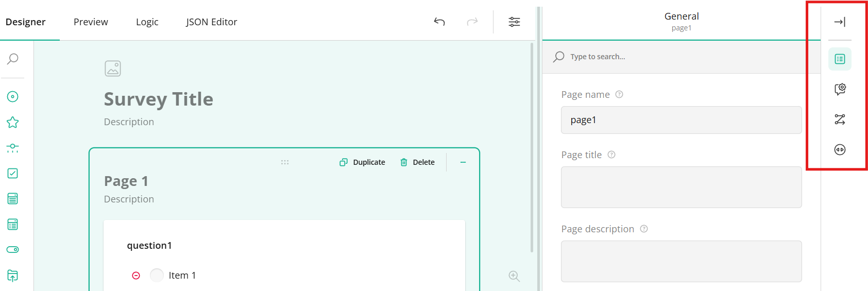Delete Page 1
The image size is (868, 291).
pos(418,162)
